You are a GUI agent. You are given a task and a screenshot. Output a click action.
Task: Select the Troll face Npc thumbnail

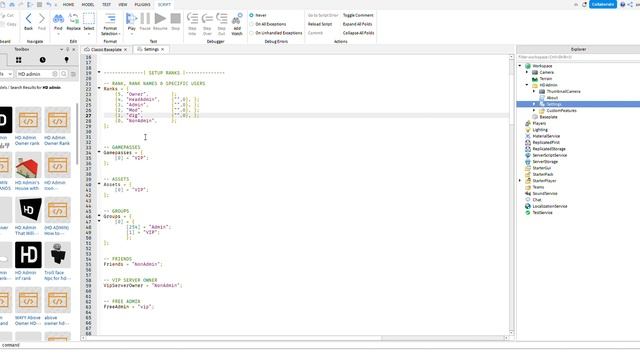point(57,255)
